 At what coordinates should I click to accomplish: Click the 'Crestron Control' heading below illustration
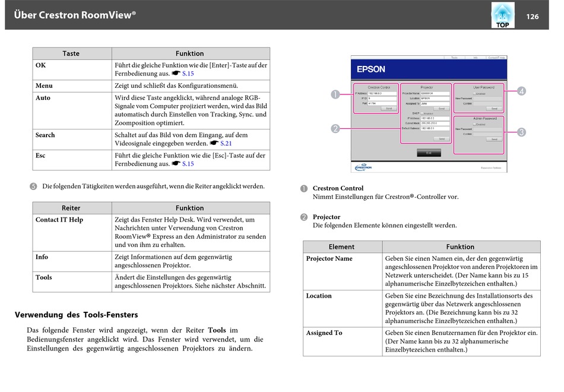(338, 188)
